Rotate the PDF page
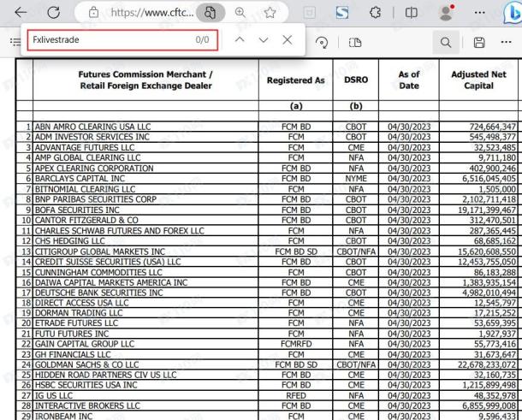Viewport: 522px width, 420px height. (322, 42)
